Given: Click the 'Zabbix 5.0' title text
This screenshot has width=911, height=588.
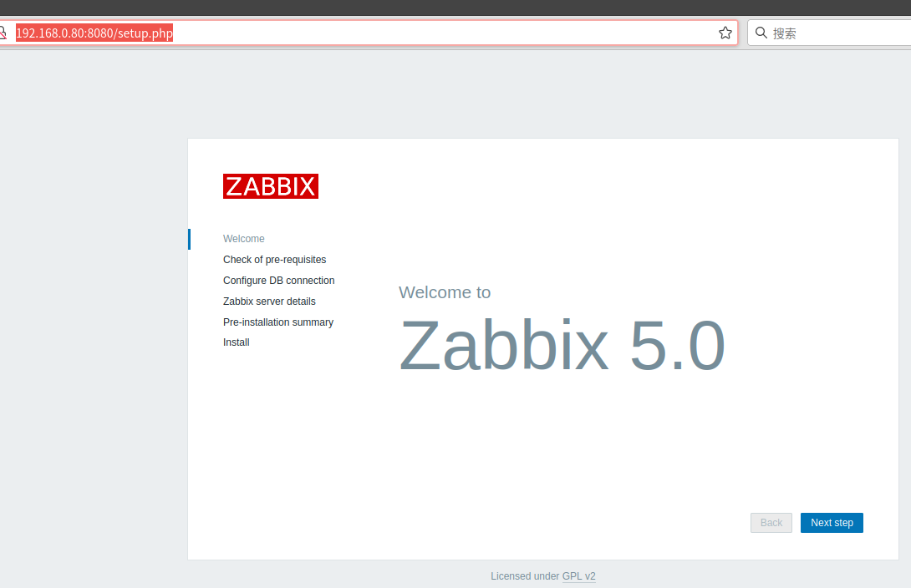Looking at the screenshot, I should click(x=562, y=346).
